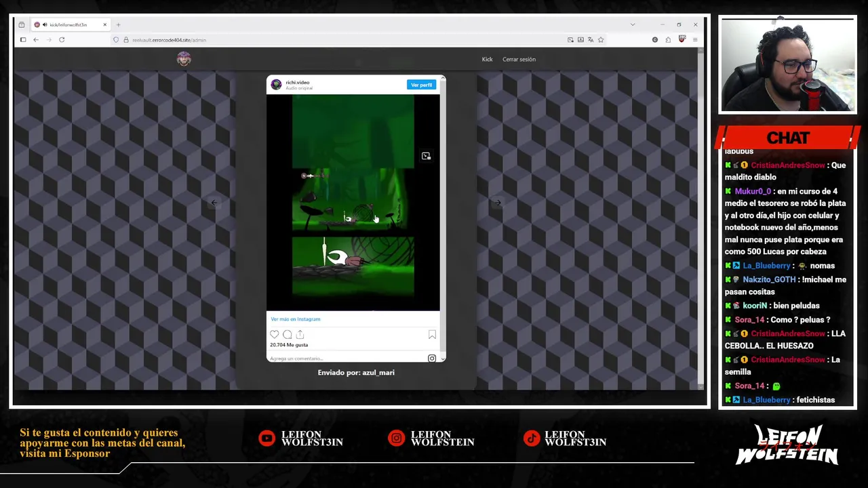This screenshot has width=868, height=488.
Task: Open the browser sidebar toggle
Action: [23, 40]
